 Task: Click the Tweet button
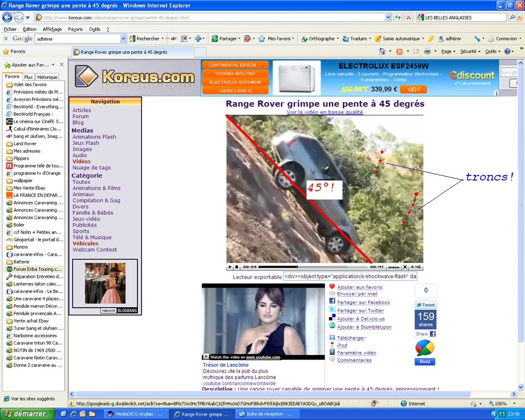click(426, 305)
